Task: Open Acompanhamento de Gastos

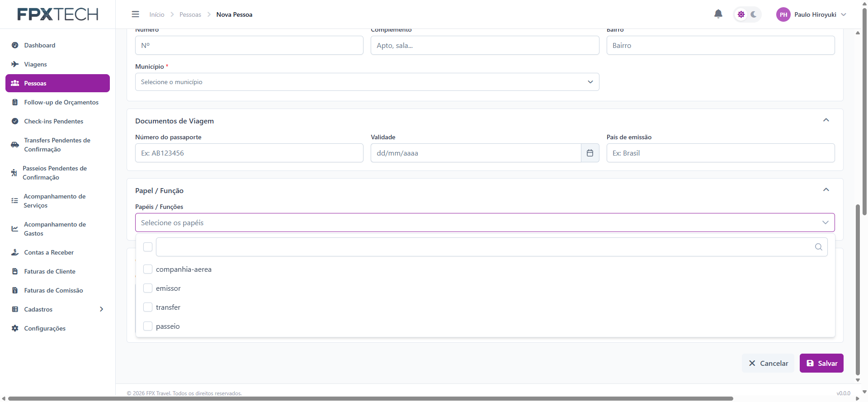Action: [x=57, y=229]
